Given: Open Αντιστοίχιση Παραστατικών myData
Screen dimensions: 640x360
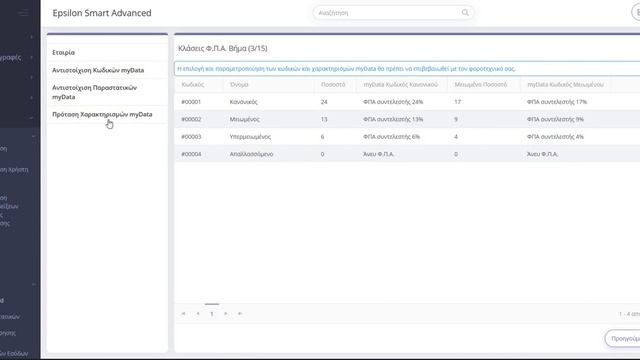Looking at the screenshot, I should click(94, 92).
